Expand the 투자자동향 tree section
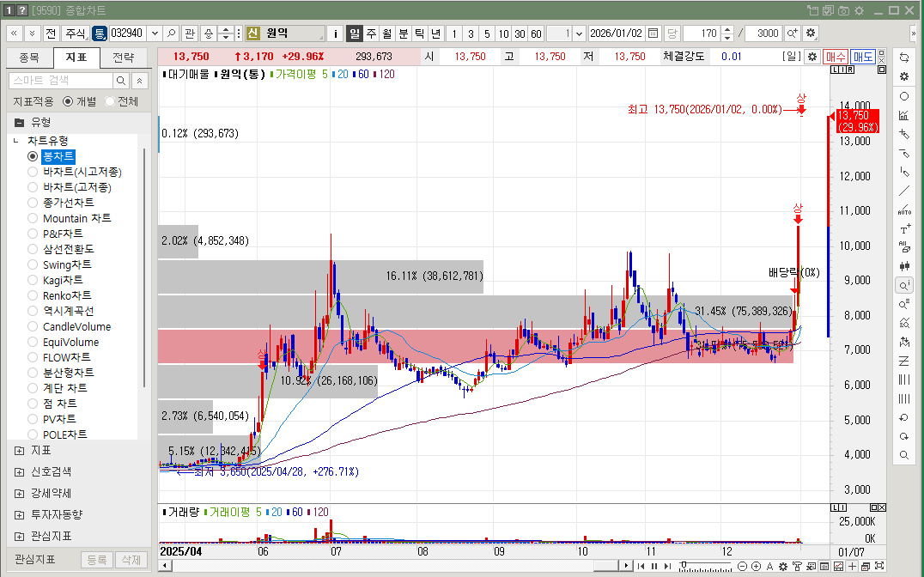 20,515
